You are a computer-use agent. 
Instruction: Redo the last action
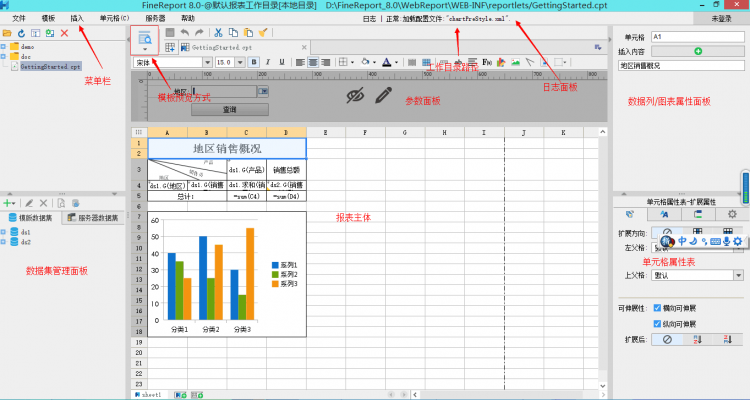[199, 33]
